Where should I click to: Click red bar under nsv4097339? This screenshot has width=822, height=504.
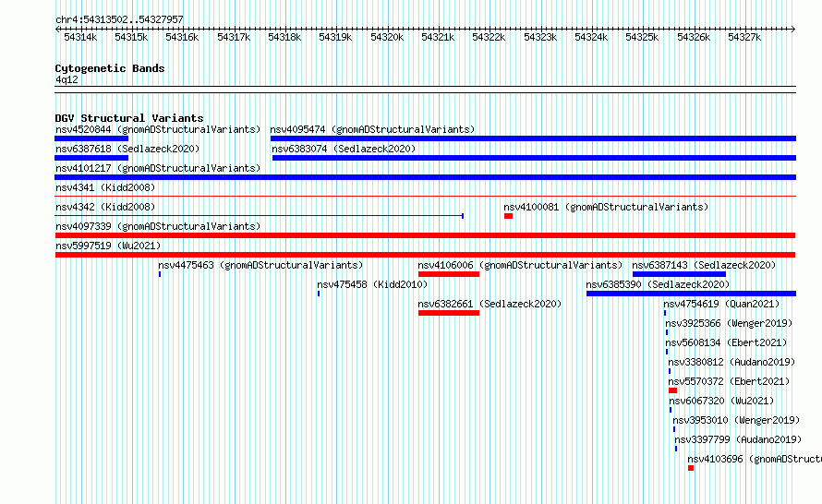pyautogui.click(x=425, y=235)
